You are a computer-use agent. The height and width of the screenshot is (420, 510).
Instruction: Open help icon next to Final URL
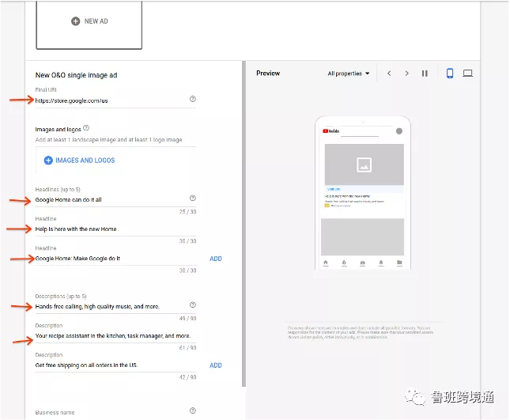coord(193,99)
